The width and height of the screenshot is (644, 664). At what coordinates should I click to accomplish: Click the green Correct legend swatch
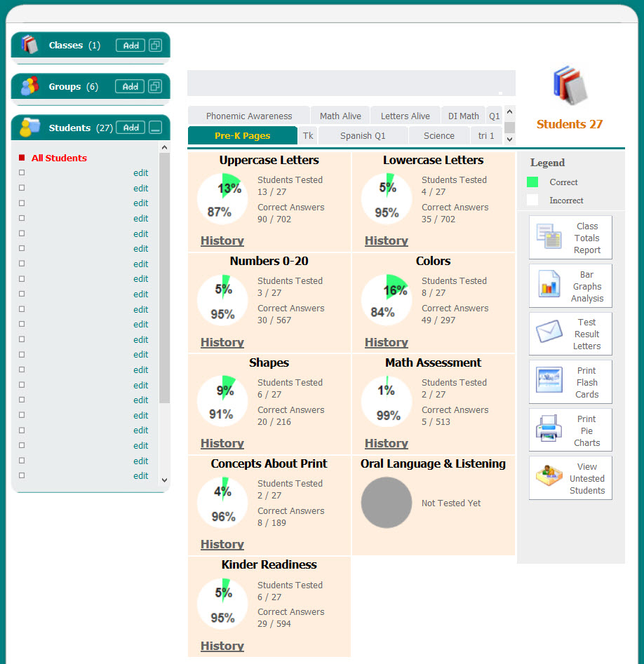coord(532,182)
